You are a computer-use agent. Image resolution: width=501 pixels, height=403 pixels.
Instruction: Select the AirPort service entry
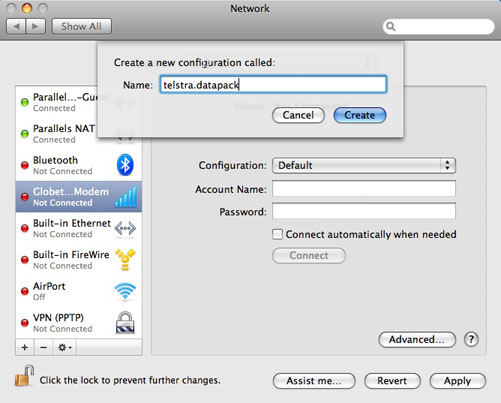79,291
